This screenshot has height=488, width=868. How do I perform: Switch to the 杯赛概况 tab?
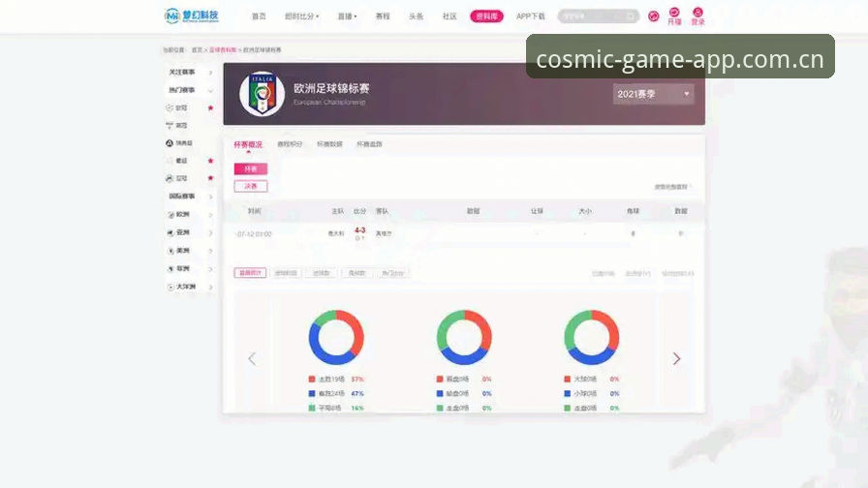point(248,144)
